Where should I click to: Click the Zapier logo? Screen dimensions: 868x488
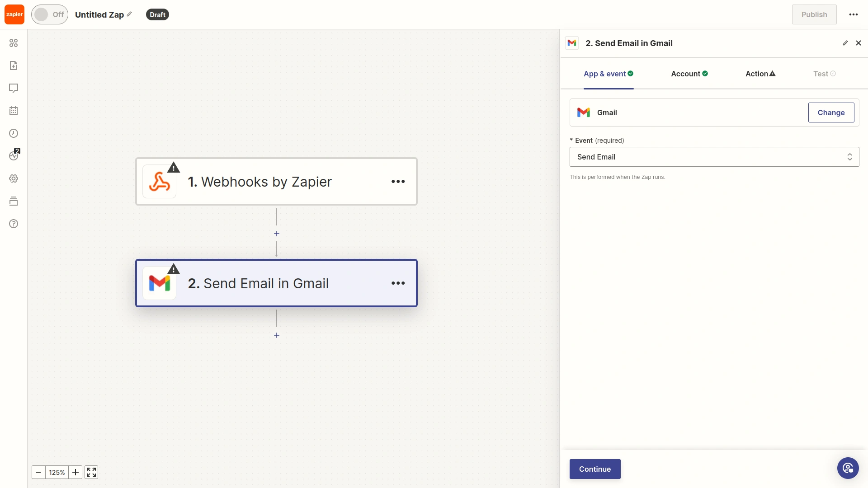(x=14, y=14)
